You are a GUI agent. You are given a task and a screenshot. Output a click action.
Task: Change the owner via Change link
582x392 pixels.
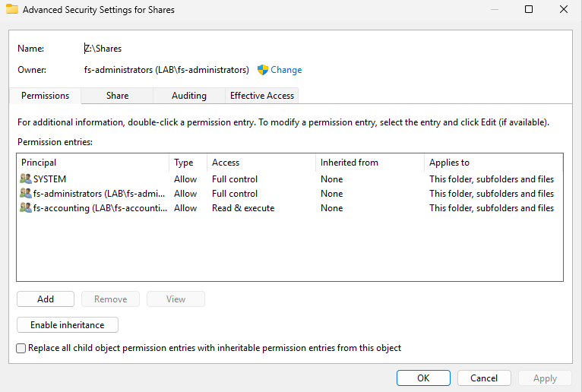(286, 70)
